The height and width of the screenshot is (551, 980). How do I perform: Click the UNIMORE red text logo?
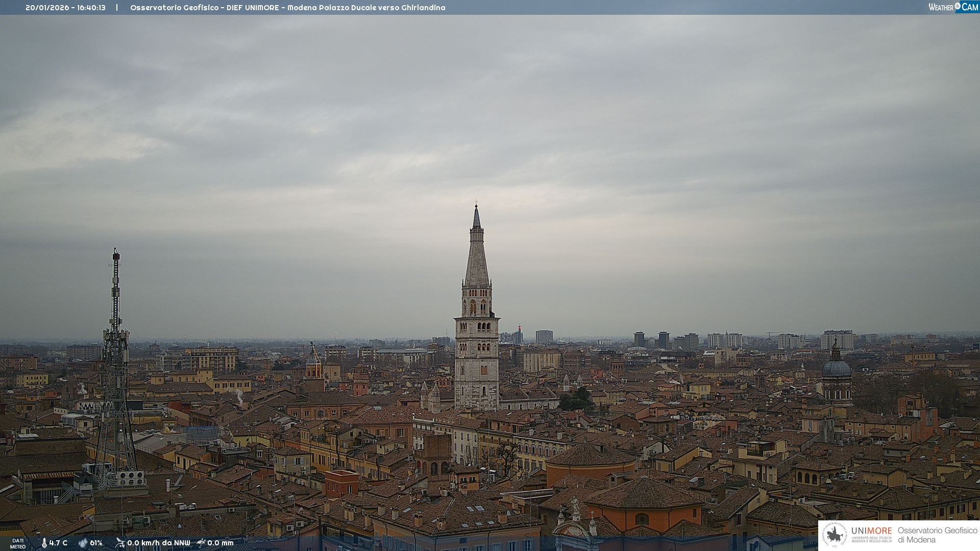[x=871, y=531]
